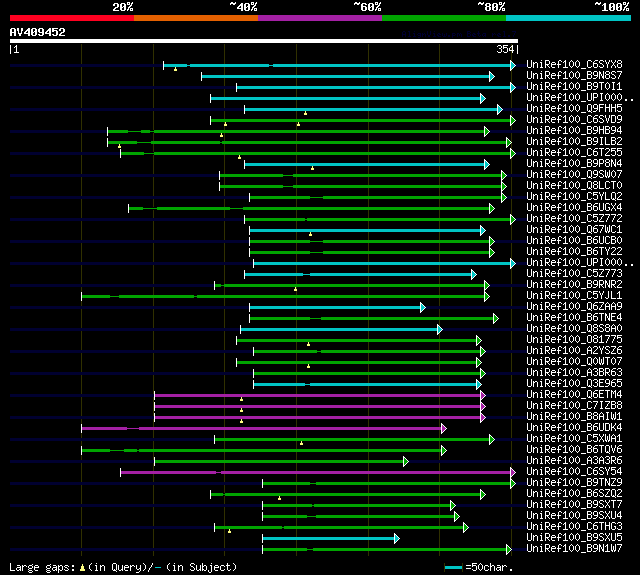
Task: Click the white AV409452 query sequence bar
Action: pyautogui.click(x=264, y=41)
